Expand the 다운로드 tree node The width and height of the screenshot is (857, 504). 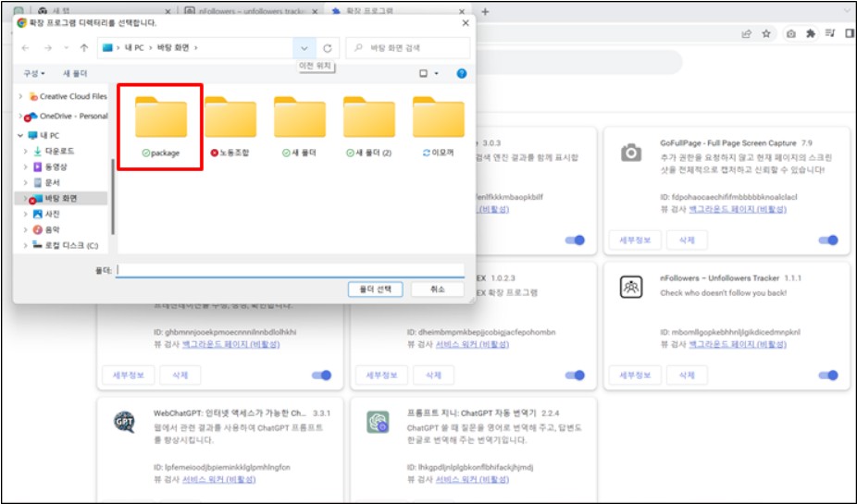[x=25, y=151]
